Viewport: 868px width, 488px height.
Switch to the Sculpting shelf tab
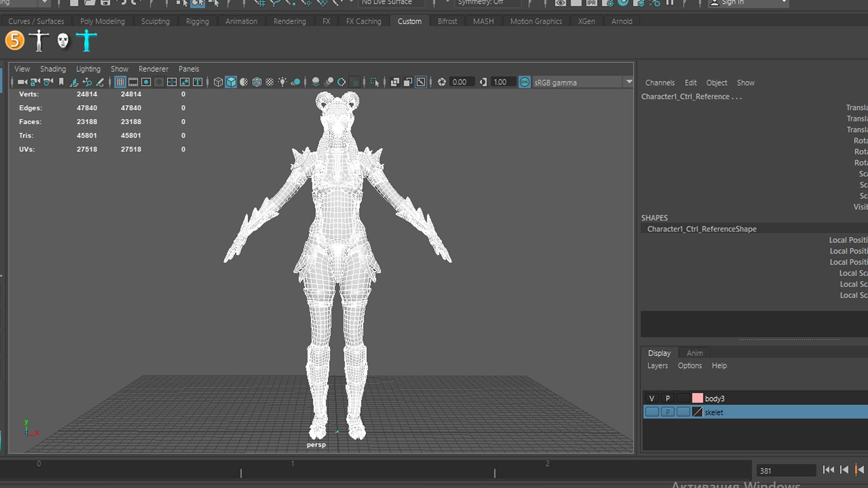(155, 21)
